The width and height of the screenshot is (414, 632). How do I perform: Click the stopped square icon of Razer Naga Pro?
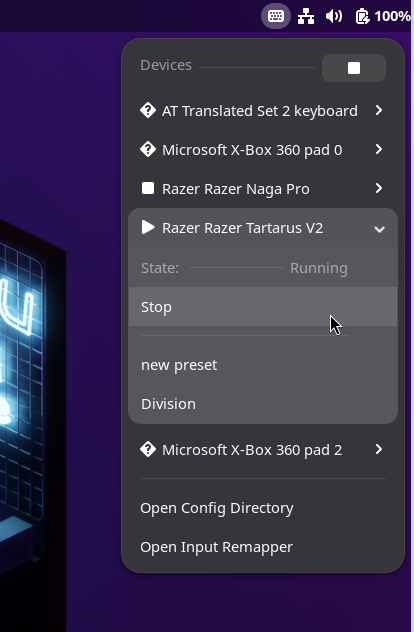[148, 188]
